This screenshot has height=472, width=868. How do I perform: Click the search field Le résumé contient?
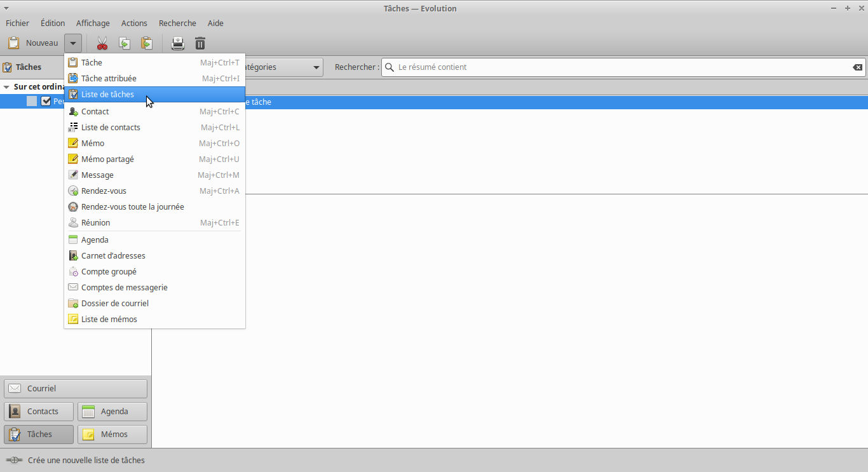[x=620, y=67]
